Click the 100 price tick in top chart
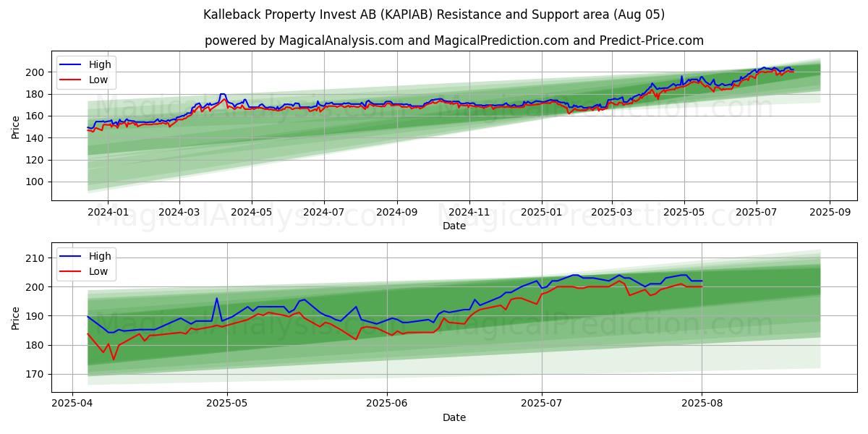 [x=36, y=182]
